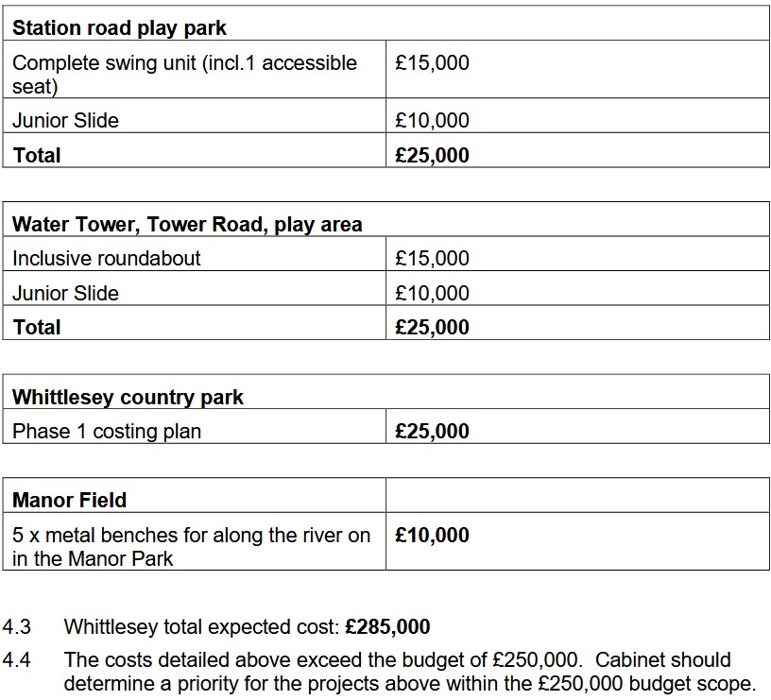Click the paragraph numbered 4.4 about budget
Screen dimensions: 771x700
410,671
